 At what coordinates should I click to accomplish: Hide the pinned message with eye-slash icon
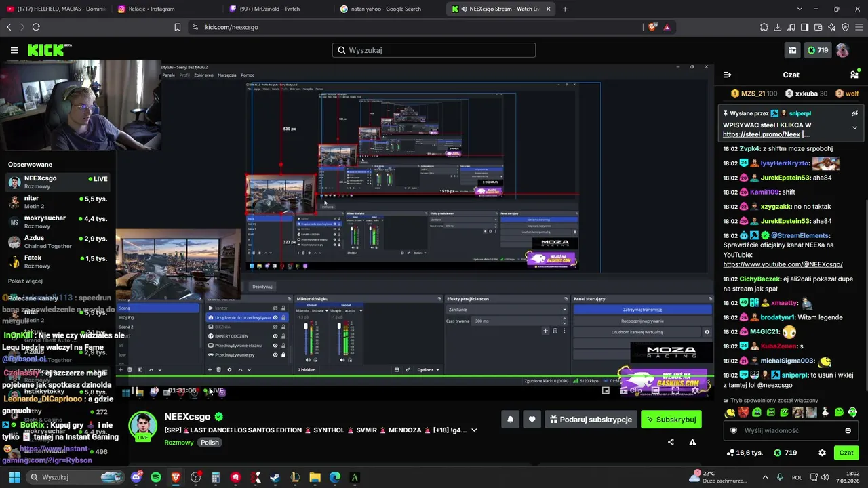coord(854,113)
